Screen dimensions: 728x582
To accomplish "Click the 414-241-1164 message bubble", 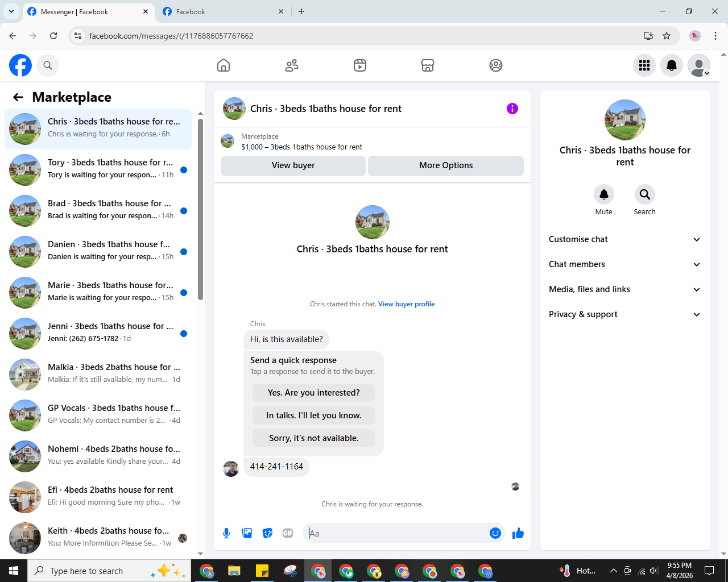I will pos(276,467).
